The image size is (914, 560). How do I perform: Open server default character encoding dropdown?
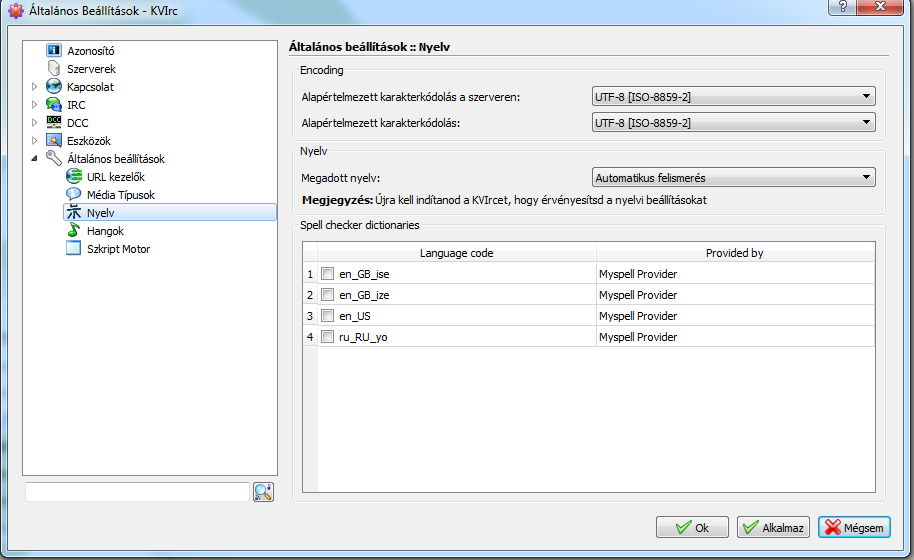733,97
